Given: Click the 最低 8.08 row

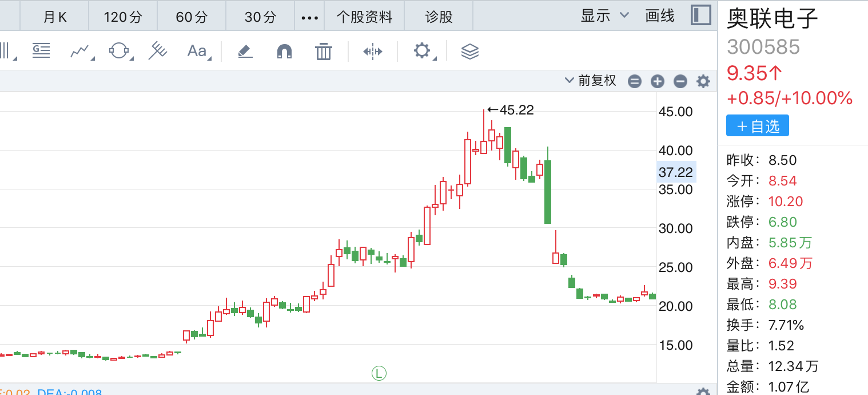Looking at the screenshot, I should click(761, 304).
